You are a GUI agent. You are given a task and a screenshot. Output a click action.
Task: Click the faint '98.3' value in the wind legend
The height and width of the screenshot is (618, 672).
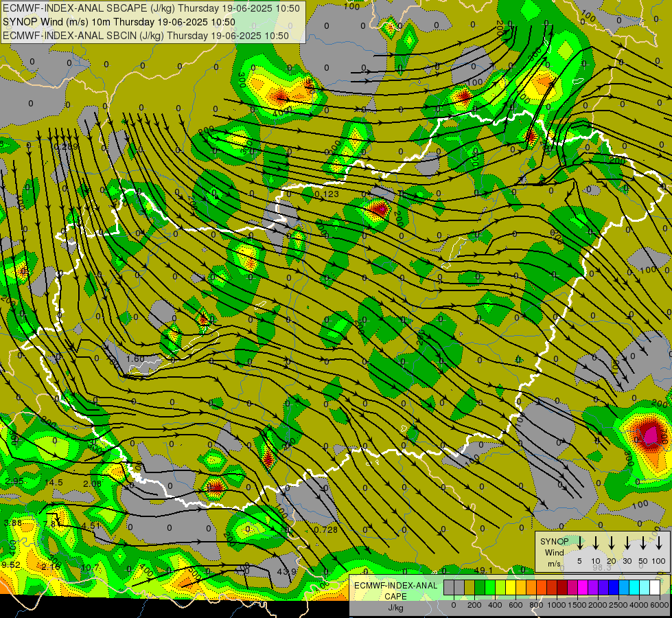[602, 567]
